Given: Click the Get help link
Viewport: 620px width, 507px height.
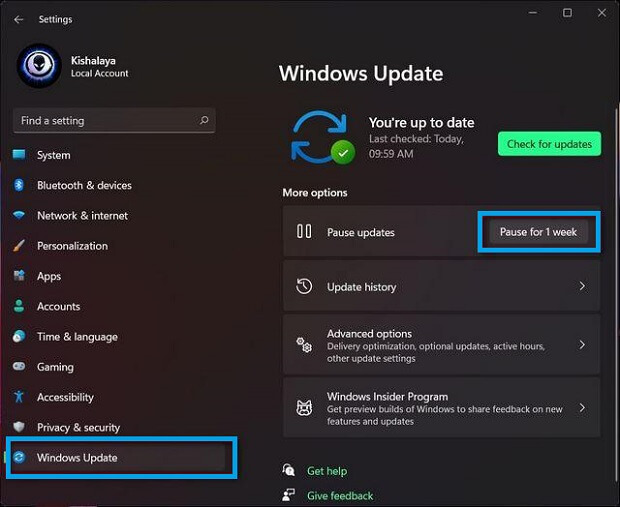Looking at the screenshot, I should pyautogui.click(x=327, y=471).
